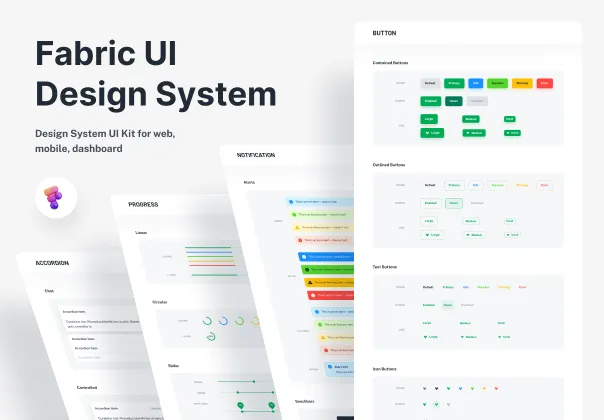Click the contained Small button without icon
This screenshot has height=420, width=604.
(510, 119)
